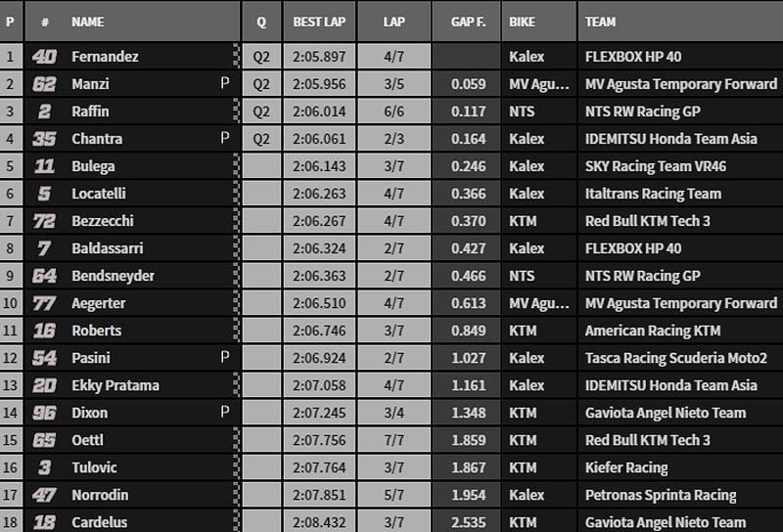Click the P pit marker beside Pasini

pyautogui.click(x=225, y=358)
